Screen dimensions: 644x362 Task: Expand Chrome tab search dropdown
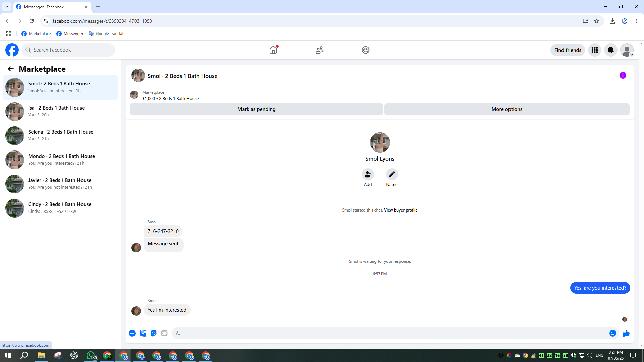(x=6, y=7)
